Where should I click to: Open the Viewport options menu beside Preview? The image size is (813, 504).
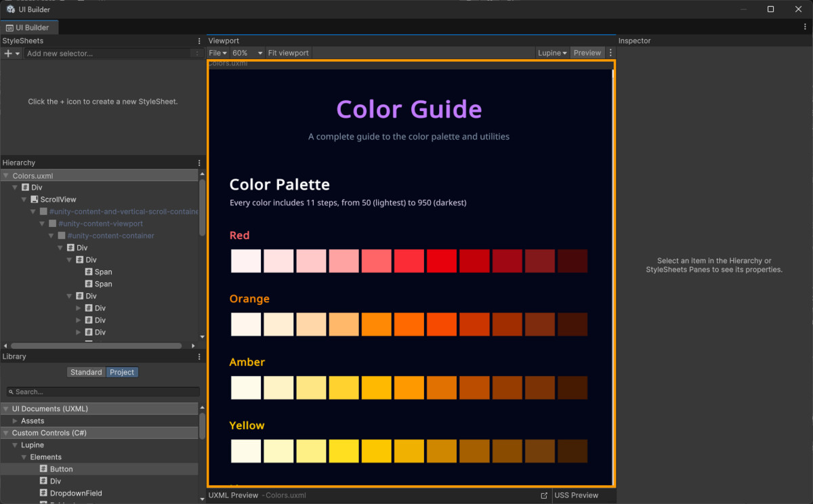(609, 52)
